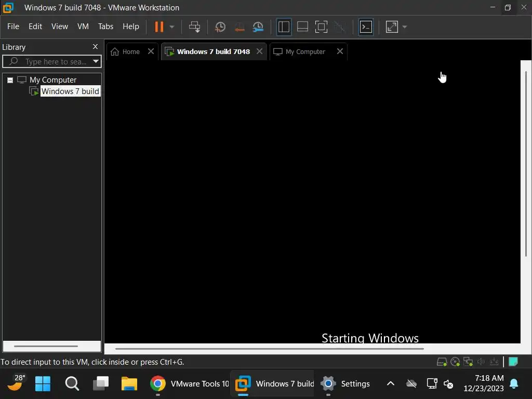The height and width of the screenshot is (399, 532).
Task: Click the OneDrive tray icon
Action: (x=411, y=384)
